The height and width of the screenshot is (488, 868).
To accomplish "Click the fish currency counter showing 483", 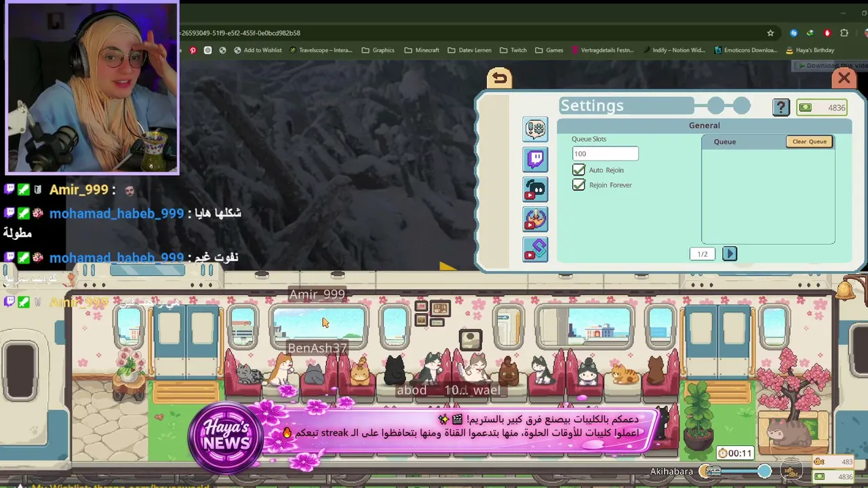I will click(x=833, y=462).
